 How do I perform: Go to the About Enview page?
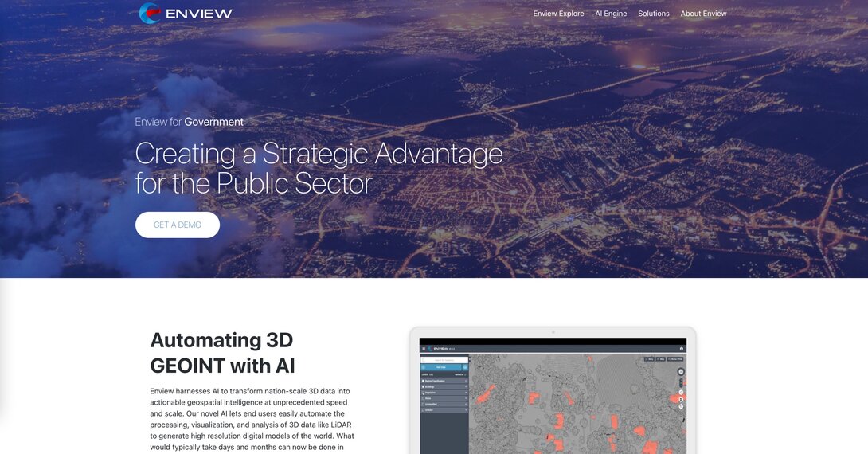coord(703,14)
